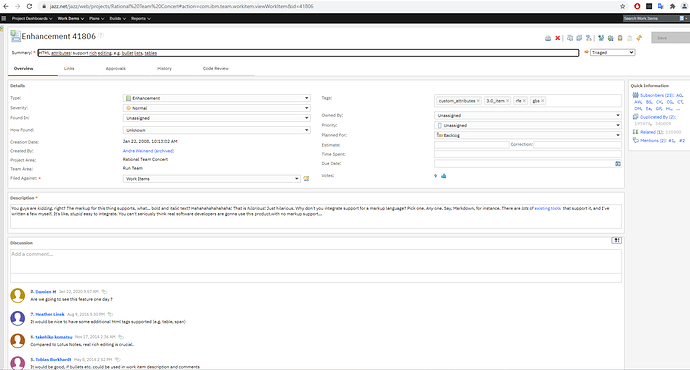Select the Overview tab
The image size is (690, 370).
[x=24, y=69]
